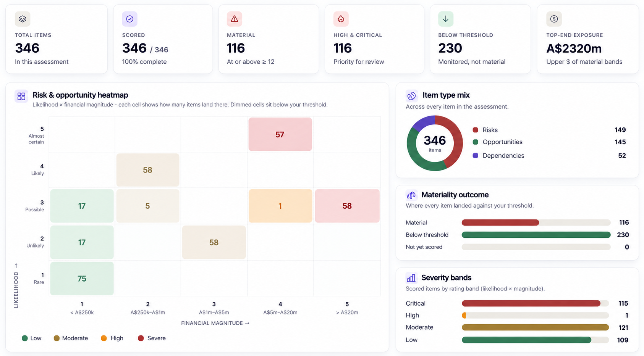Click the Total Items layers icon
Viewport: 644px width, 356px height.
point(23,19)
